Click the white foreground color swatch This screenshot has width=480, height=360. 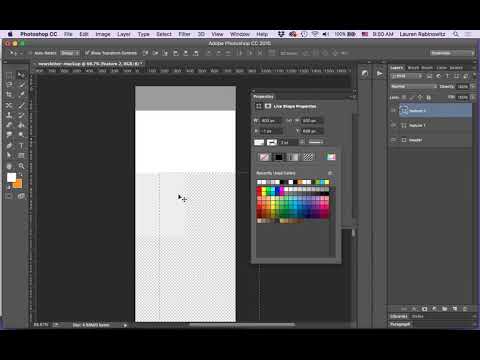tap(11, 177)
